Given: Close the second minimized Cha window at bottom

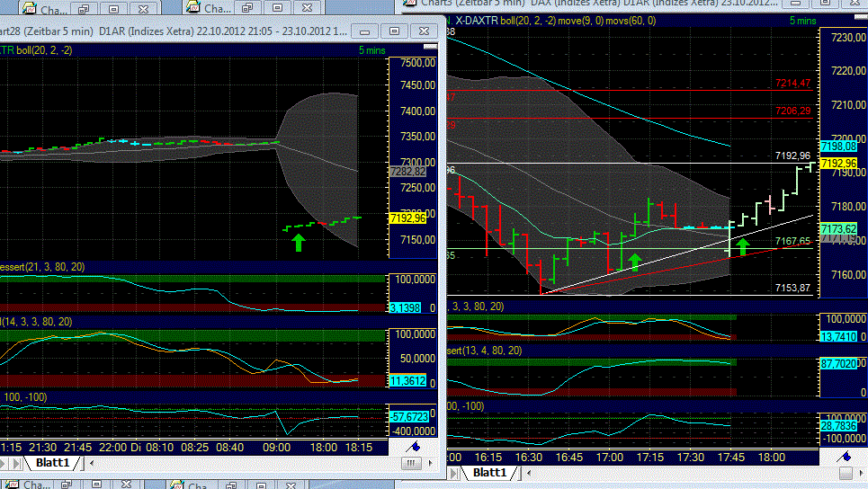Looking at the screenshot, I should (x=291, y=485).
